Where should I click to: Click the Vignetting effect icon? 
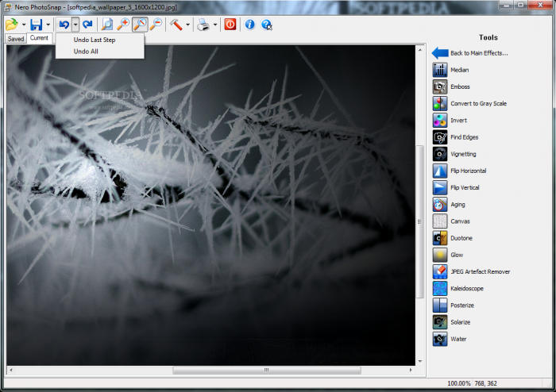(440, 154)
